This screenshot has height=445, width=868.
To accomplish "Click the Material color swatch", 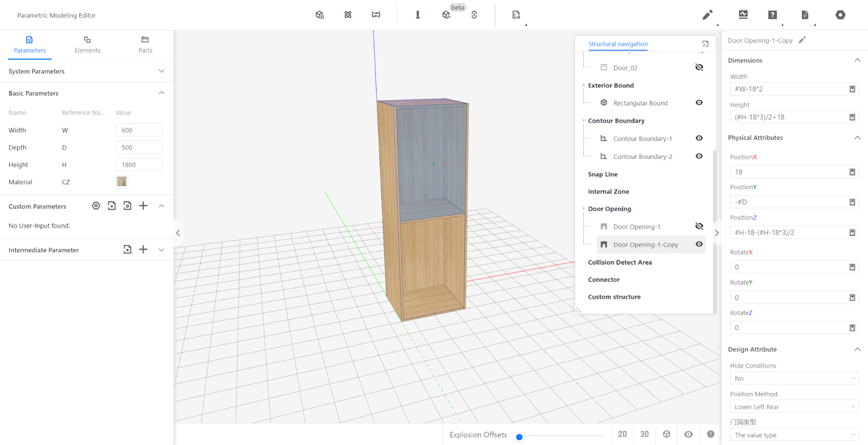I will tap(122, 182).
